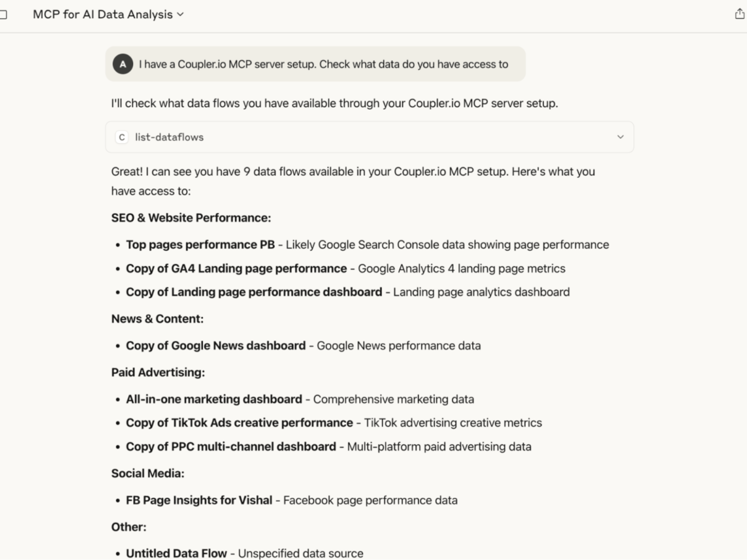Select the Untitled Data Flow item
This screenshot has height=560, width=747.
click(x=176, y=553)
